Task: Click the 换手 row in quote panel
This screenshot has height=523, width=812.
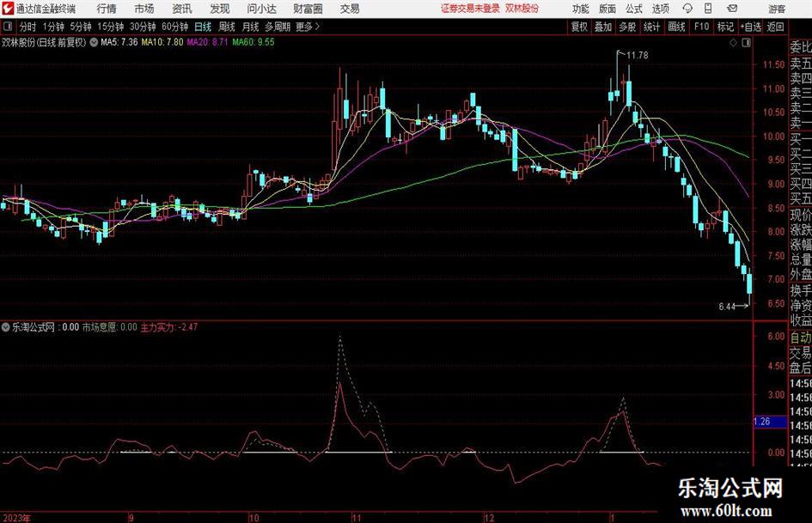Action: 801,290
